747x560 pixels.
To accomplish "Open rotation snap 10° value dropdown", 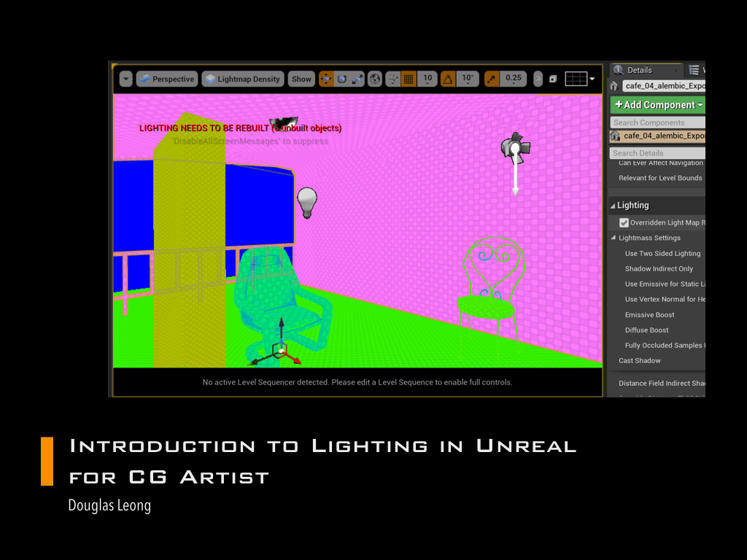I will [468, 79].
